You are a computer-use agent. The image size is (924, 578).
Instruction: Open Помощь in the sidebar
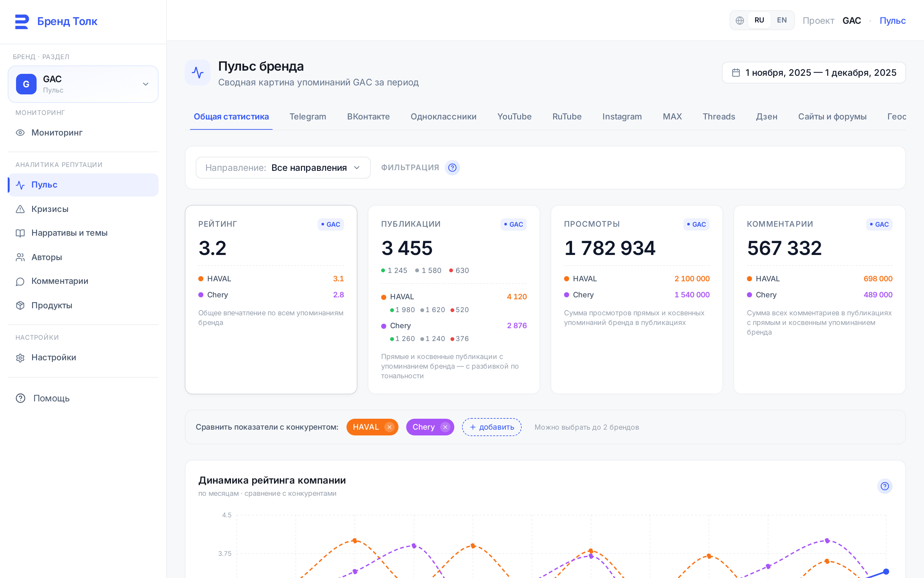pyautogui.click(x=83, y=398)
